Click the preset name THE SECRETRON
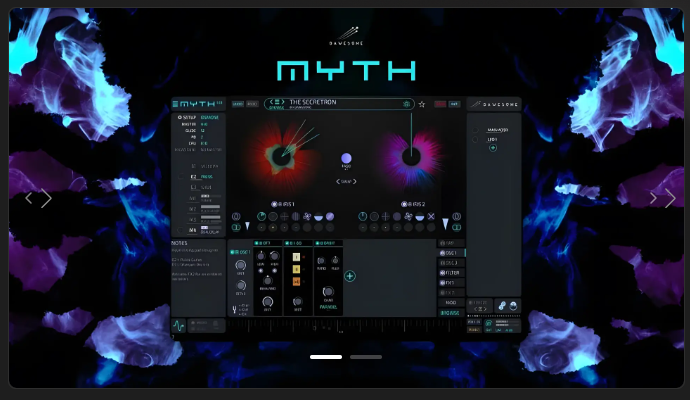This screenshot has width=690, height=400. point(313,102)
